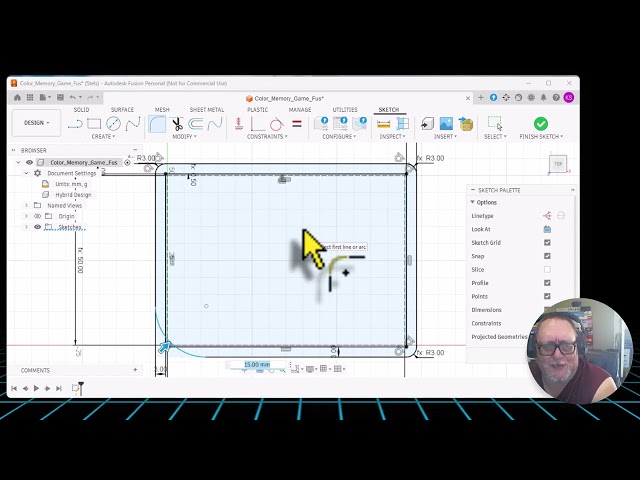Screen dimensions: 640x480
Task: Select the Offset tool in Modify
Action: pyautogui.click(x=196, y=124)
